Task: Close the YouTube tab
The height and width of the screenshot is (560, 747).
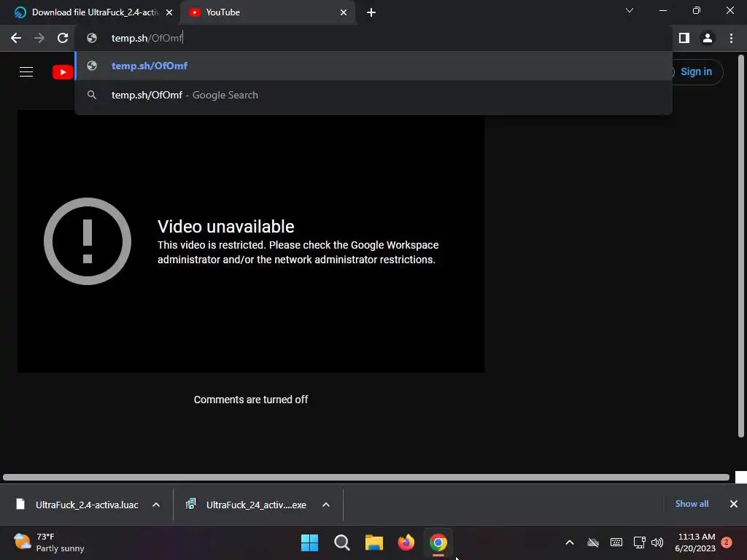Action: 344,12
